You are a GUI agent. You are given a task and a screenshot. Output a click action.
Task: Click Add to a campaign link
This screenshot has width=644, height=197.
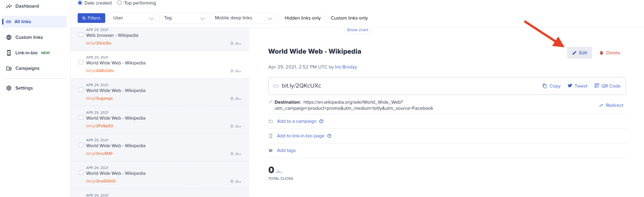click(296, 122)
